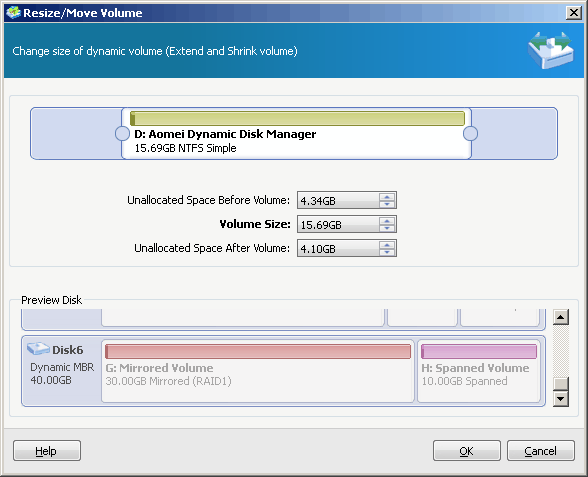Screen dimensions: 588x477
Task: Decrease Volume Size with down arrow
Action: (x=387, y=228)
